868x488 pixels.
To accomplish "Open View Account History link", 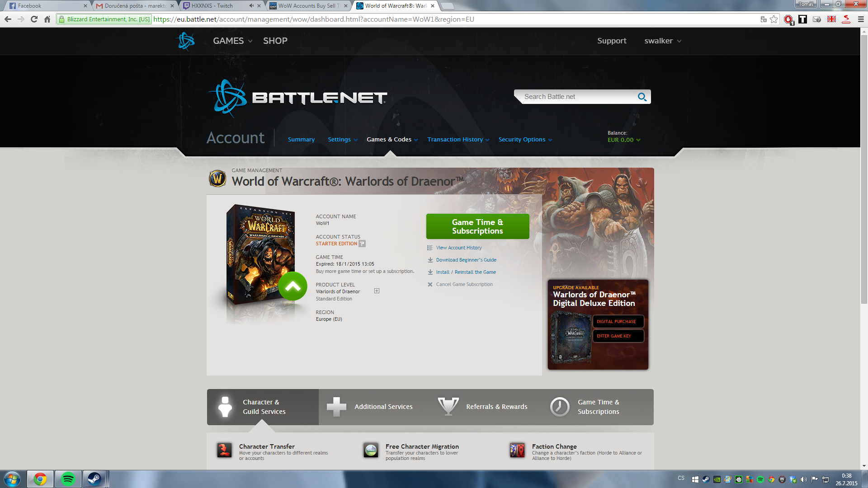I will [459, 248].
